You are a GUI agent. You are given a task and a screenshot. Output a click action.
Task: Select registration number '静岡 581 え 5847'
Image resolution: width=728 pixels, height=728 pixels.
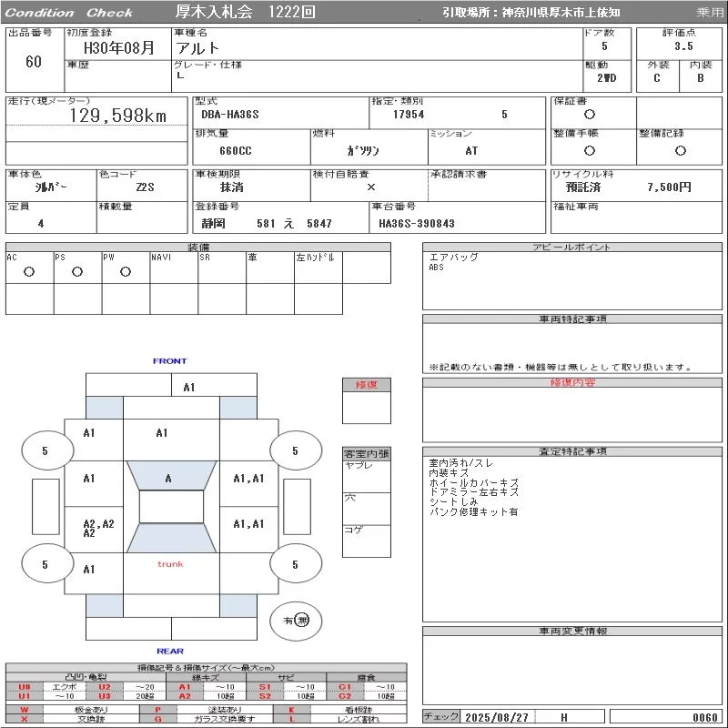(267, 224)
